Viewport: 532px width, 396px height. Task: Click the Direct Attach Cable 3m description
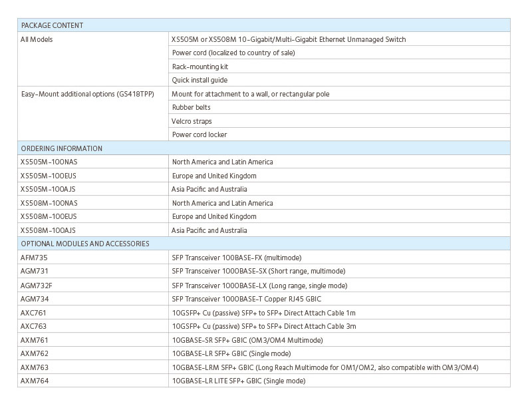[263, 326]
